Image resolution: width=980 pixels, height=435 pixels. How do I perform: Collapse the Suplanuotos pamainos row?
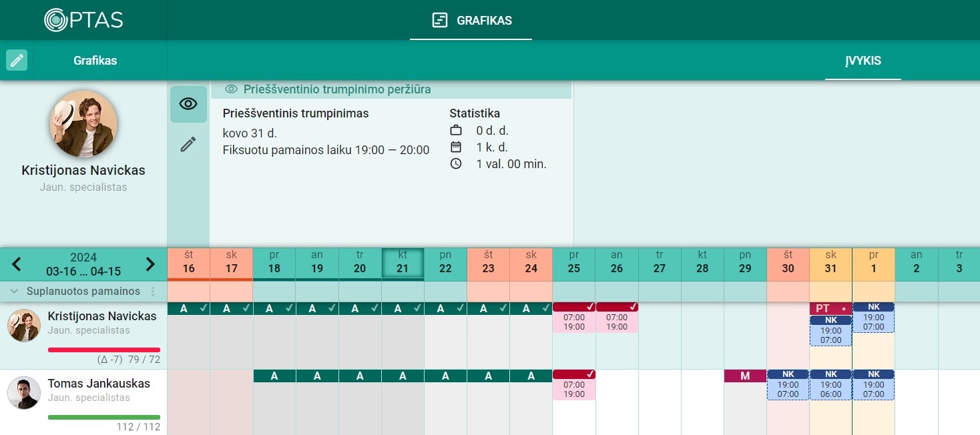pyautogui.click(x=14, y=292)
